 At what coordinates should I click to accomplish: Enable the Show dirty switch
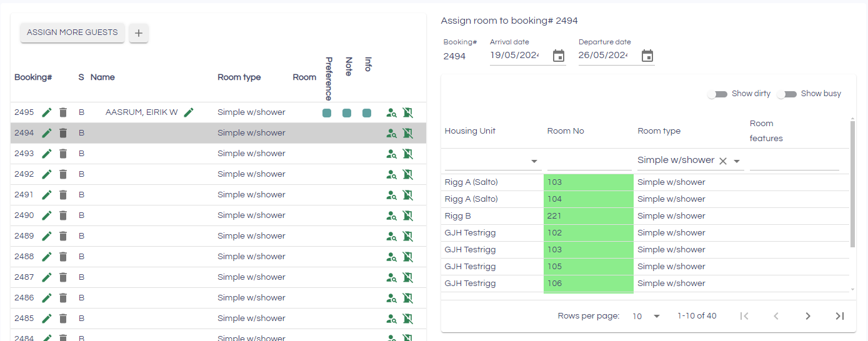click(717, 94)
